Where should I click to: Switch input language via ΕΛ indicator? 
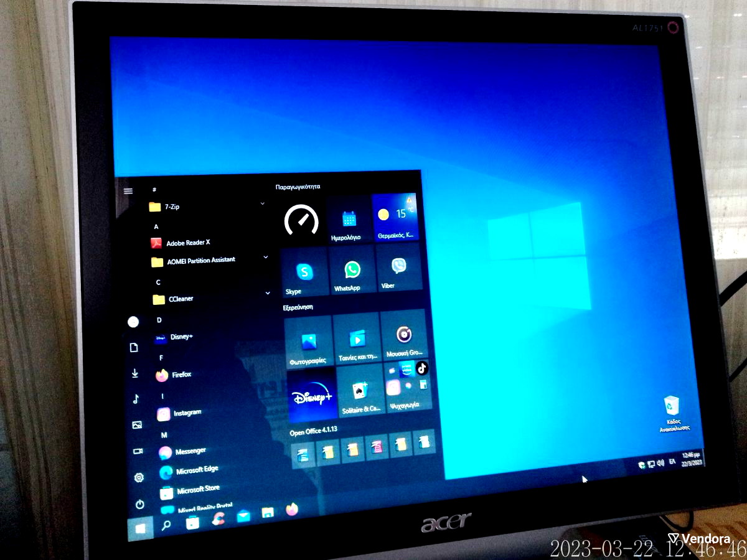pos(673,462)
